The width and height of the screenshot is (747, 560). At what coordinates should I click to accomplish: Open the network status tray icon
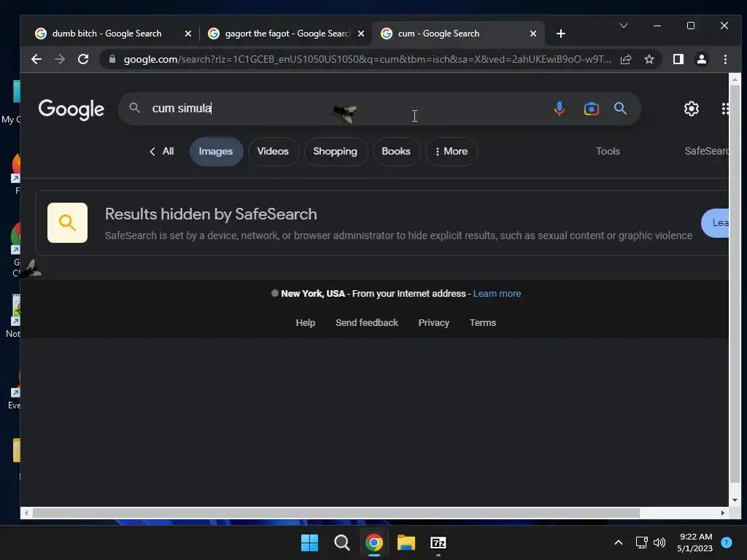(x=641, y=542)
